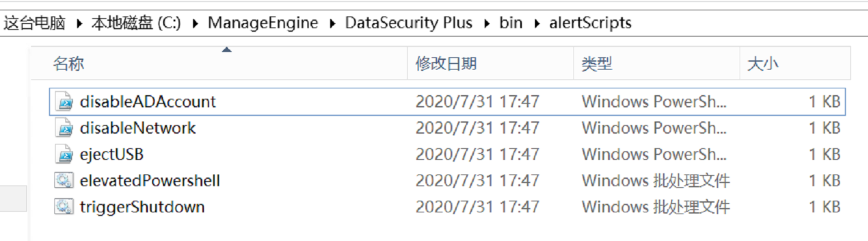Open the chevron after 本地磁盘 (C:)
Image resolution: width=868 pixels, height=241 pixels.
195,24
